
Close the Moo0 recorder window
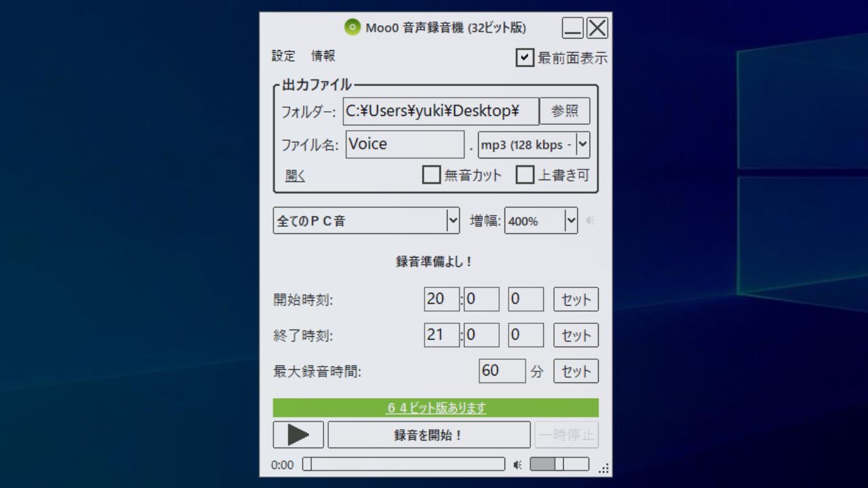(597, 28)
